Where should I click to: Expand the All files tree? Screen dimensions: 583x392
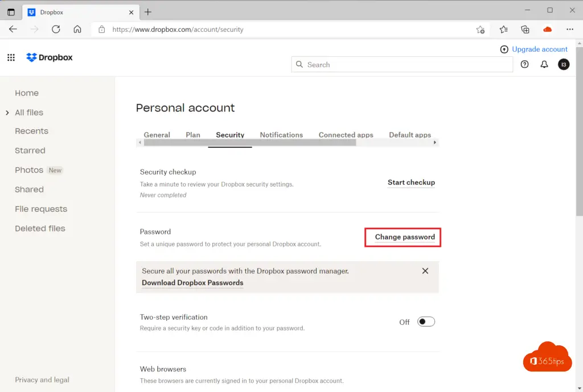click(x=7, y=113)
